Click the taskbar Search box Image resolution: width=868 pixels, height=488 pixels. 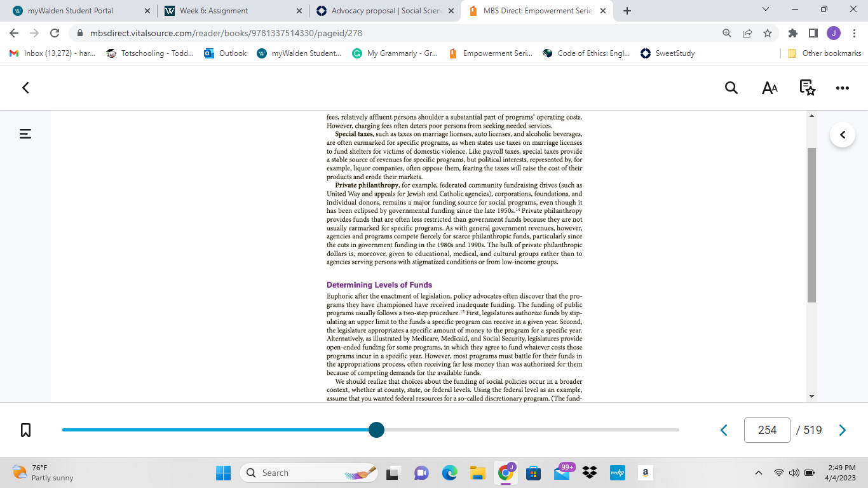pyautogui.click(x=310, y=473)
